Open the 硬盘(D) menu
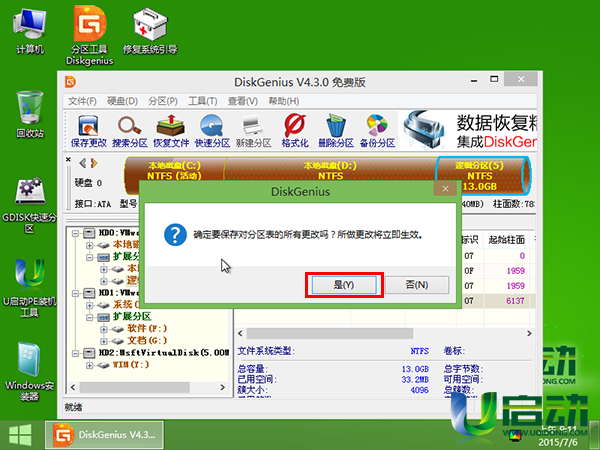This screenshot has height=450, width=600. pos(122,101)
